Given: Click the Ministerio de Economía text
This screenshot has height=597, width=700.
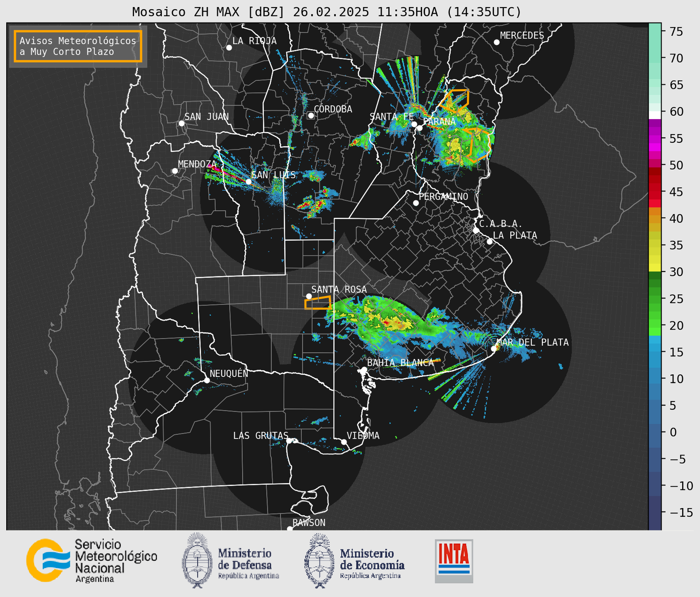Looking at the screenshot, I should (x=372, y=564).
